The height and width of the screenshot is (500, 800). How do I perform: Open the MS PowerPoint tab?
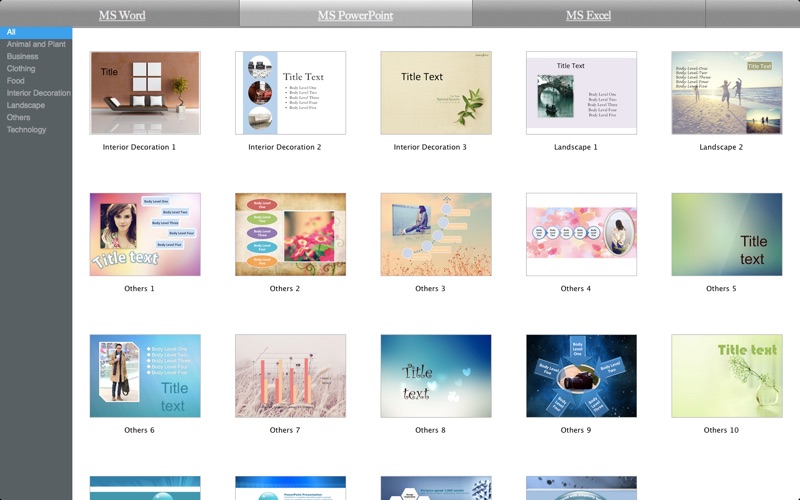pyautogui.click(x=356, y=15)
